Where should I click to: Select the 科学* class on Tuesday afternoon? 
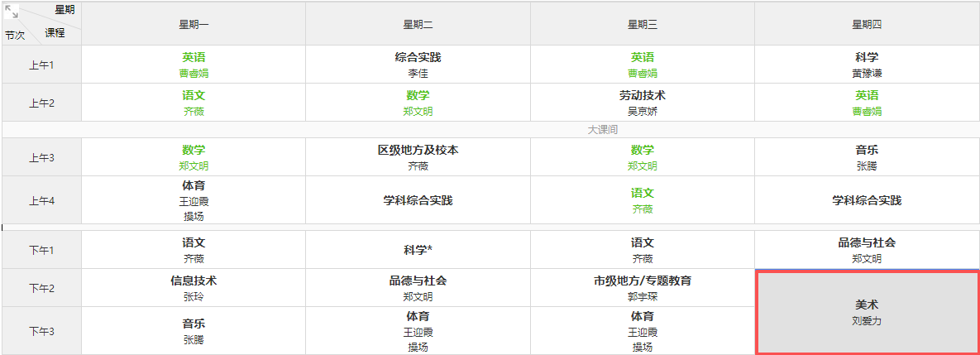(x=418, y=250)
